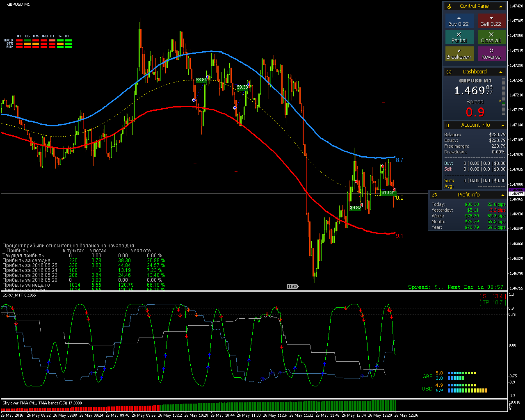
Task: Click the Dashboard title text
Action: pos(475,72)
